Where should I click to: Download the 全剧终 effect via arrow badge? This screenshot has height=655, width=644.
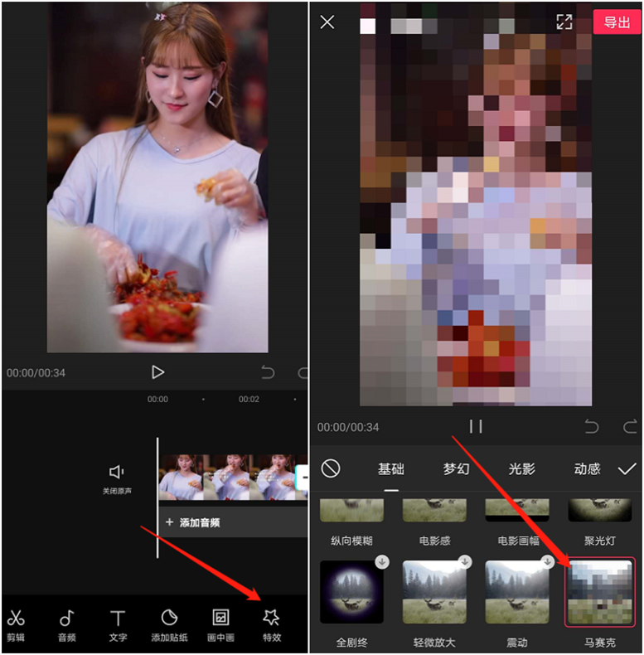coord(382,562)
